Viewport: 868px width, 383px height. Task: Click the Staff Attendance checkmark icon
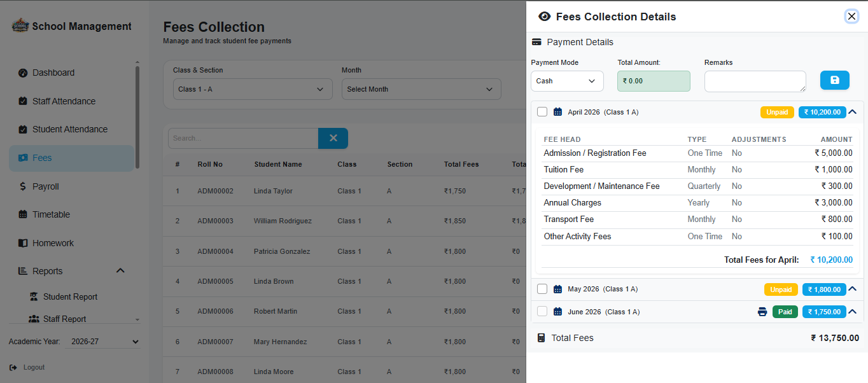(x=23, y=101)
